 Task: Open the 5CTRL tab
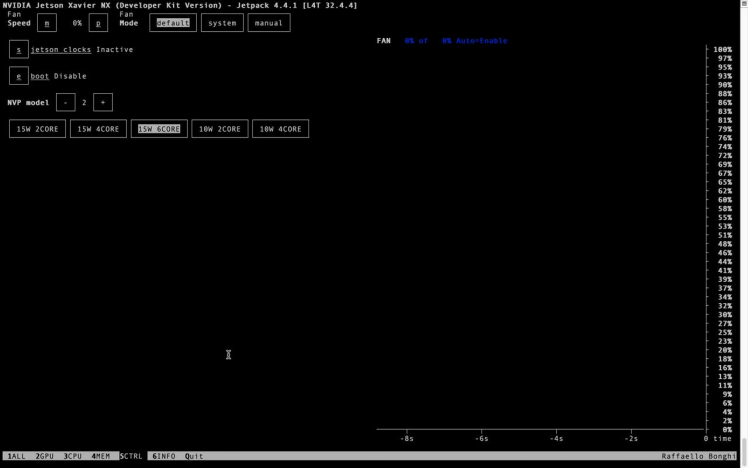[131, 456]
